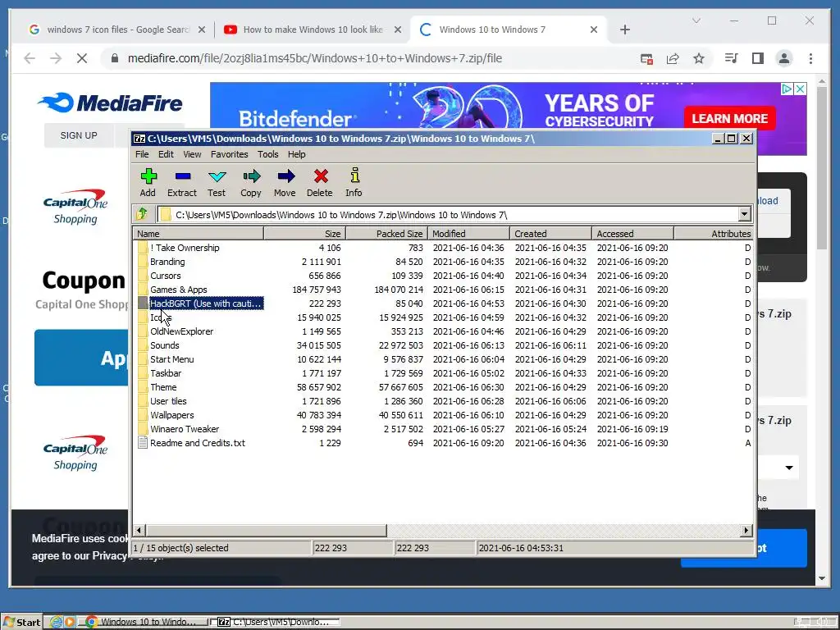The width and height of the screenshot is (840, 630).
Task: Click the MediaFire logo link
Action: click(110, 103)
